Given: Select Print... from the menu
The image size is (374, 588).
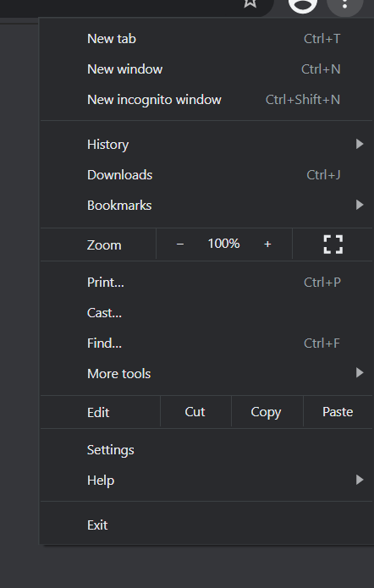Looking at the screenshot, I should 207,282.
